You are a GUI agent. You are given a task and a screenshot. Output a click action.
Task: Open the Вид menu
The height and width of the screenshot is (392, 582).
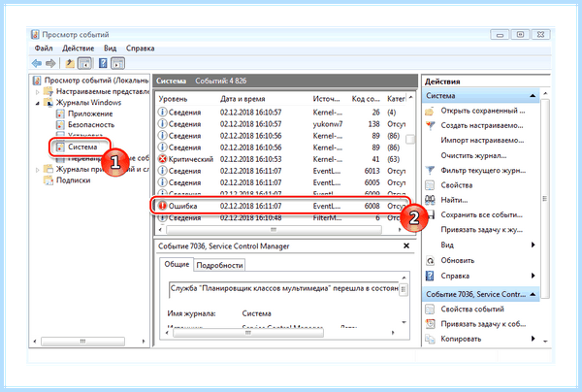[110, 49]
